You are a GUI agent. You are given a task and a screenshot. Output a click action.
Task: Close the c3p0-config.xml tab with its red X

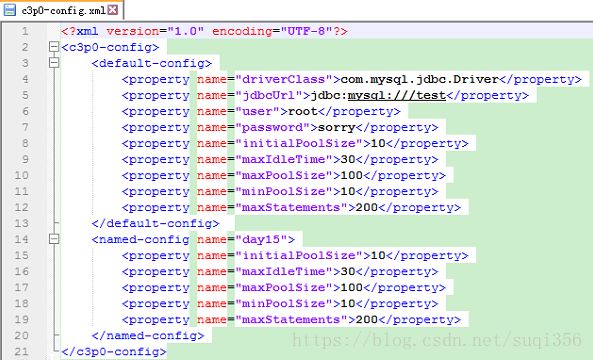[x=113, y=10]
